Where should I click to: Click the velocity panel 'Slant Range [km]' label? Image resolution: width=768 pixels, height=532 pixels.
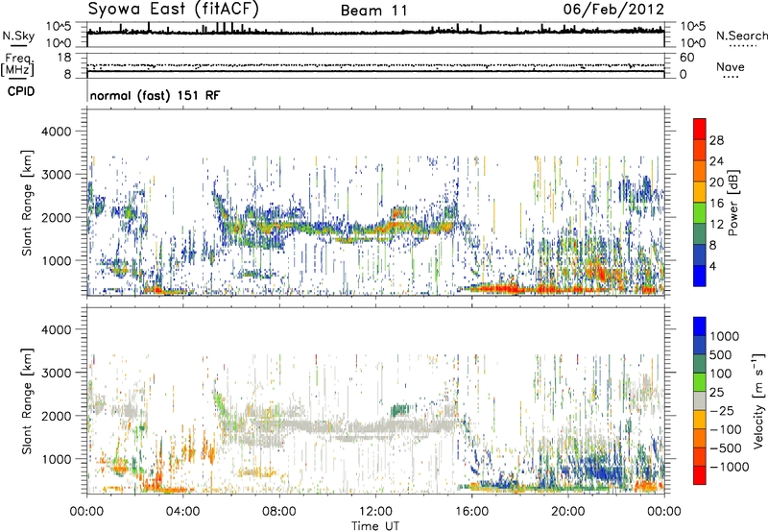tap(27, 400)
